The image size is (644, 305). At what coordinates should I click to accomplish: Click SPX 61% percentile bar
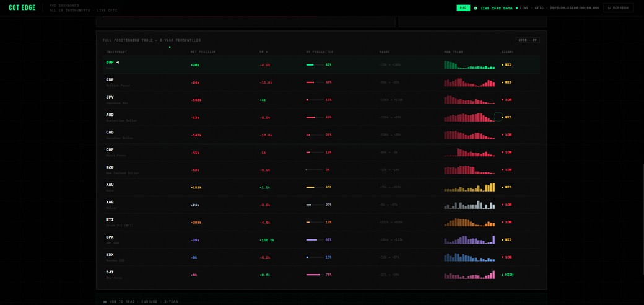click(315, 240)
